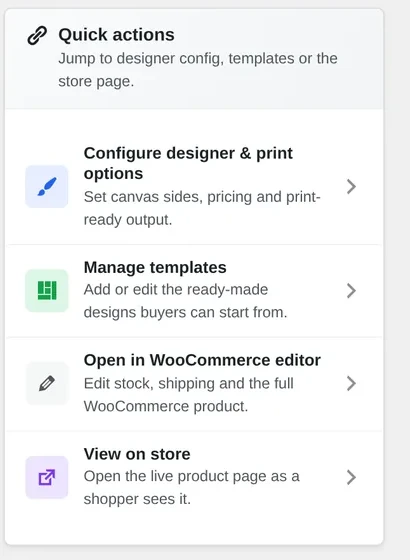
Task: Click the chain link icon beside Quick actions
Action: click(x=37, y=35)
